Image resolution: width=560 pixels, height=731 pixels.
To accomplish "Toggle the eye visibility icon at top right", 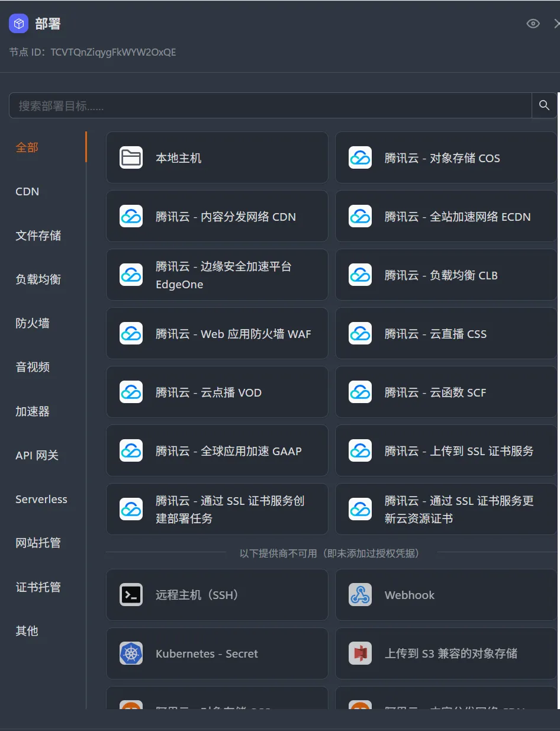I will (533, 23).
